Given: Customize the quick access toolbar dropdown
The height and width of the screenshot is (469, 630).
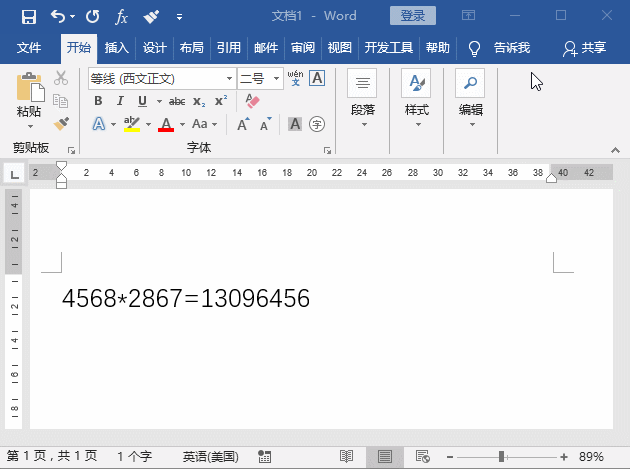Looking at the screenshot, I should click(179, 17).
